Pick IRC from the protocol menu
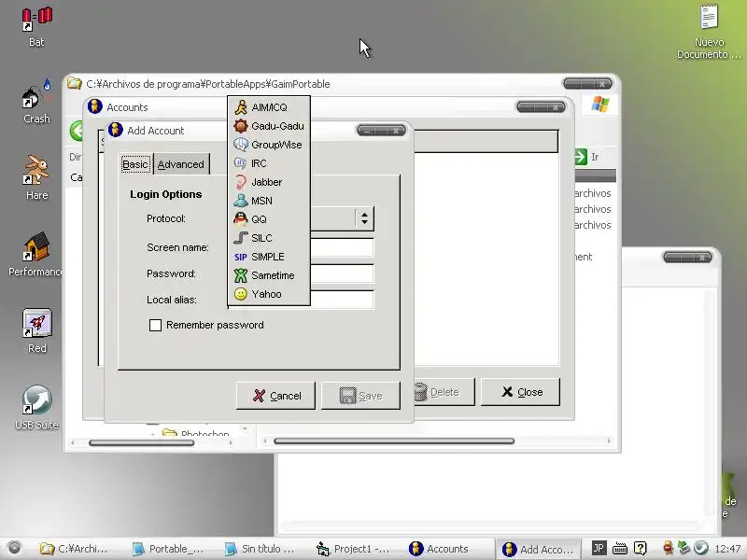747x560 pixels. pyautogui.click(x=269, y=163)
